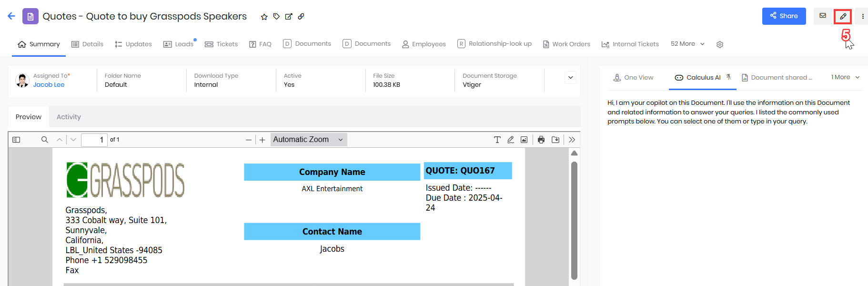Open the Automatic Zoom dropdown
This screenshot has width=868, height=286.
coord(309,140)
